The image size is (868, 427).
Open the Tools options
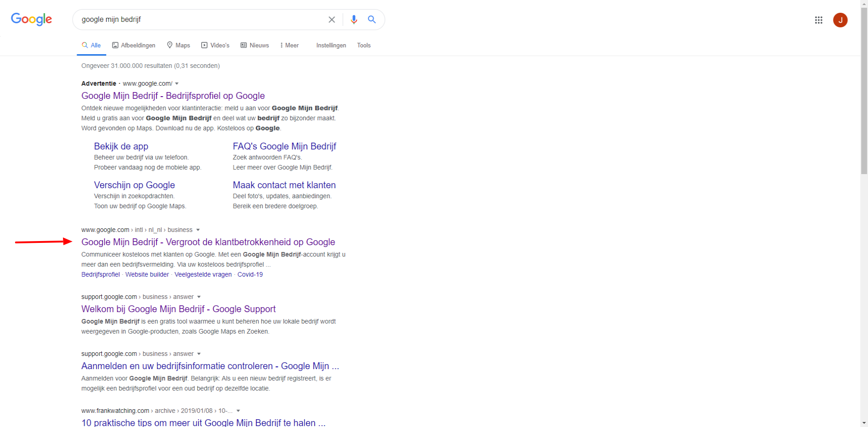364,45
